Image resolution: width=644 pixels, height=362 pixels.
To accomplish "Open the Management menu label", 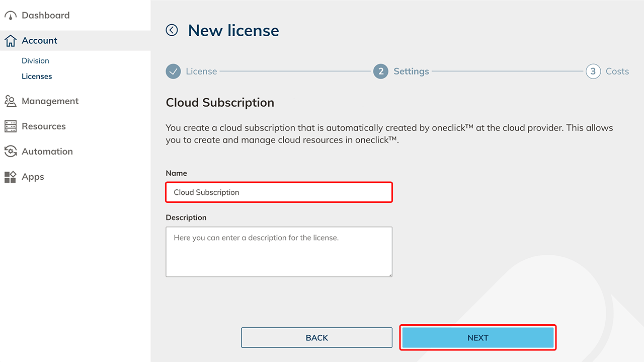I will [50, 101].
